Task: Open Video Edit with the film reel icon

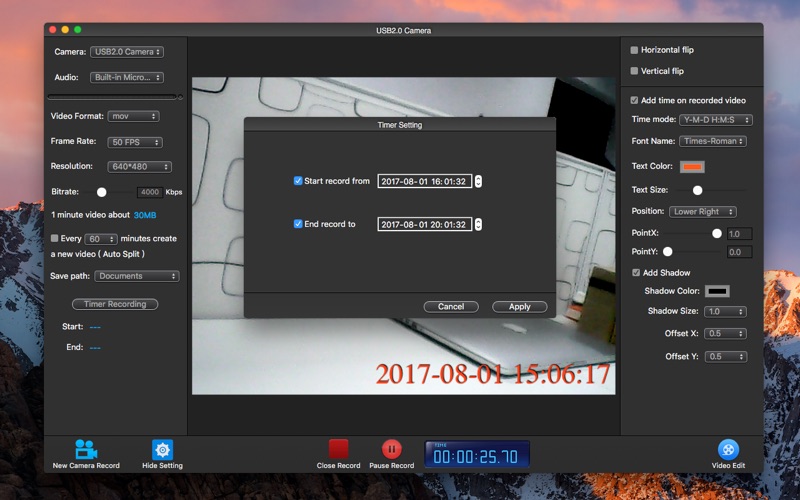Action: point(728,449)
